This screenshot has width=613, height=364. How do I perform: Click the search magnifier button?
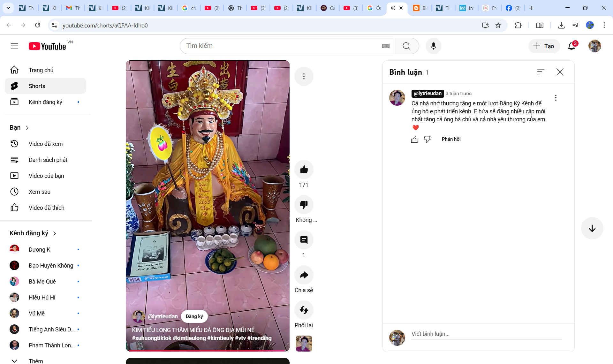pyautogui.click(x=406, y=46)
